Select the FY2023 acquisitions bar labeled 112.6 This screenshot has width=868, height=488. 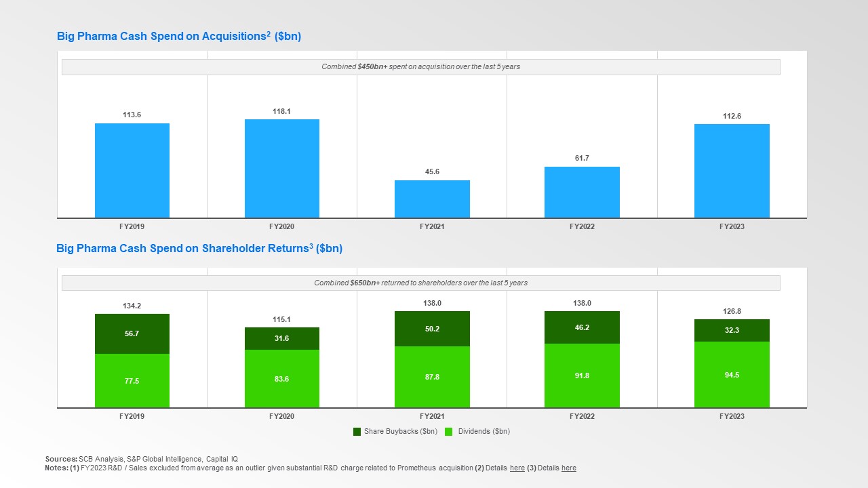point(732,171)
